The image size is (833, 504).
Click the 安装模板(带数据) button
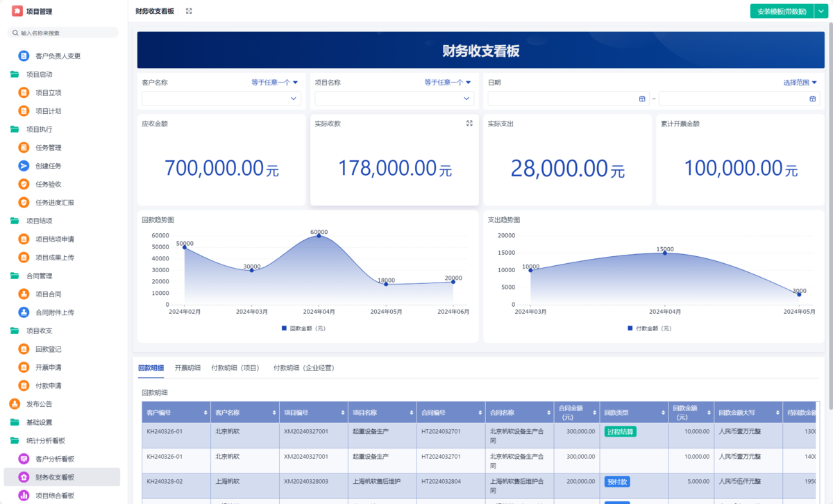[782, 11]
